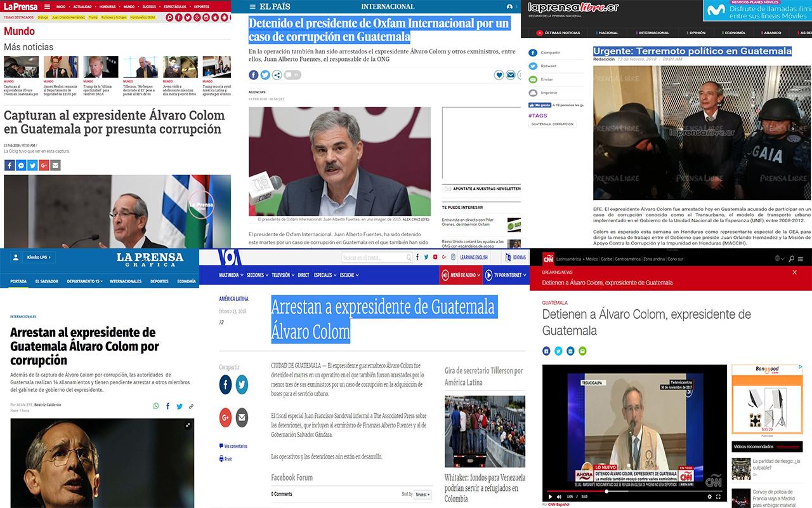Copy link icon on La Prensa Gráfica article
Screen dimensions: 812x508
tap(191, 406)
